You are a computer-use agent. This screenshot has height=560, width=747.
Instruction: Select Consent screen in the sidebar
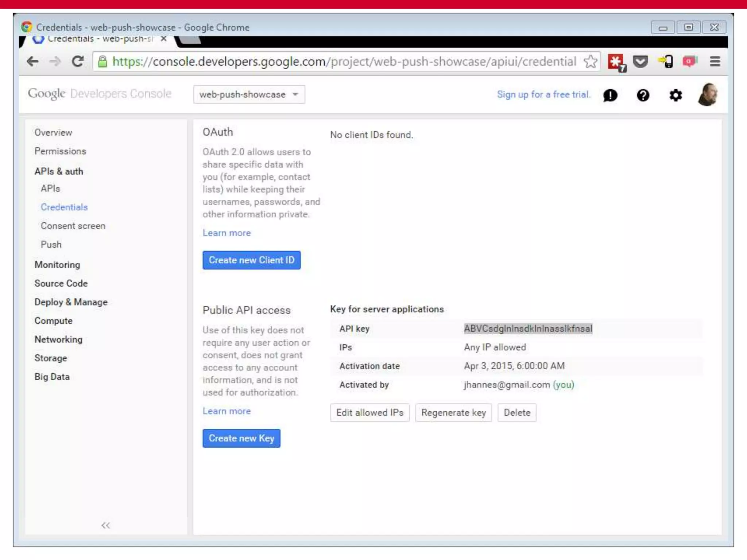(x=73, y=226)
